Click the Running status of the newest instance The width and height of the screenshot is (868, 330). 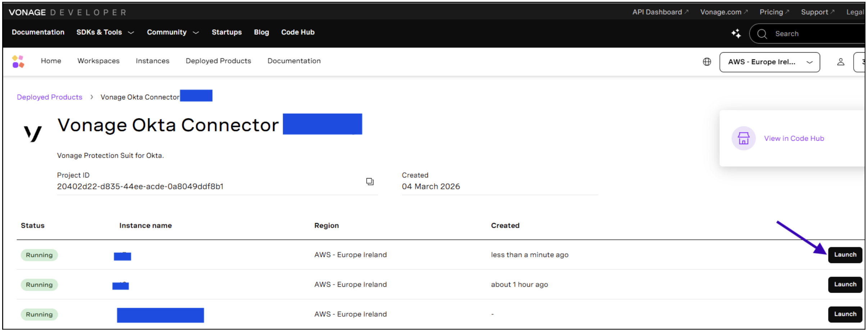tap(39, 255)
